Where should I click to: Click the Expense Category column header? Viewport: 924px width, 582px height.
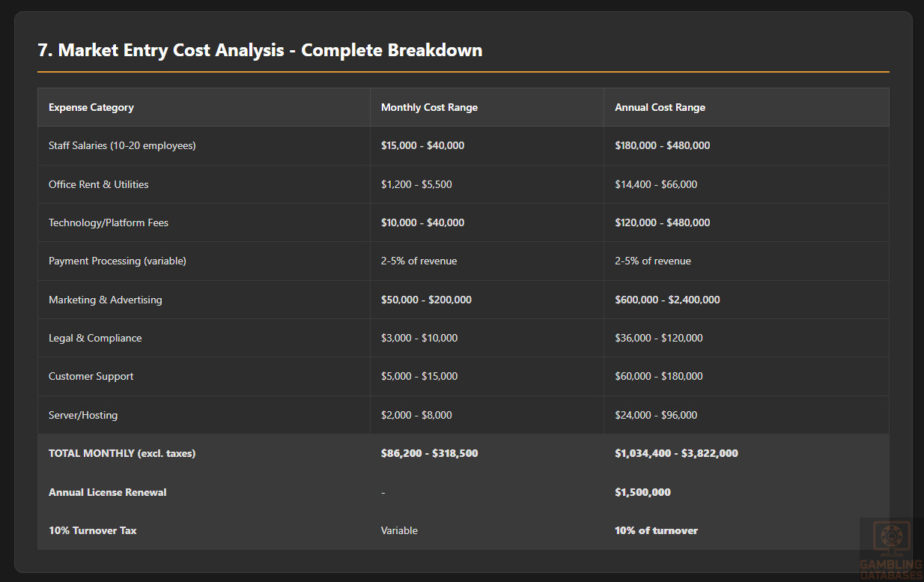tap(91, 107)
